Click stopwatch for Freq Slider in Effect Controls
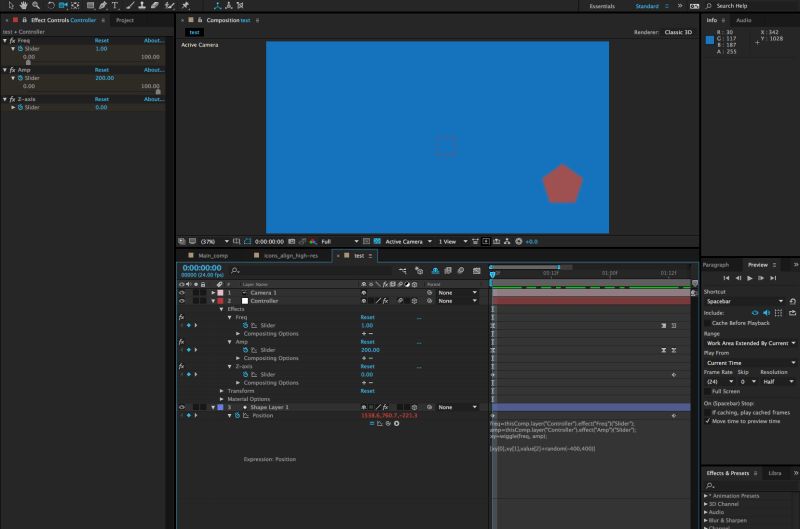Image resolution: width=800 pixels, height=529 pixels. pos(20,48)
